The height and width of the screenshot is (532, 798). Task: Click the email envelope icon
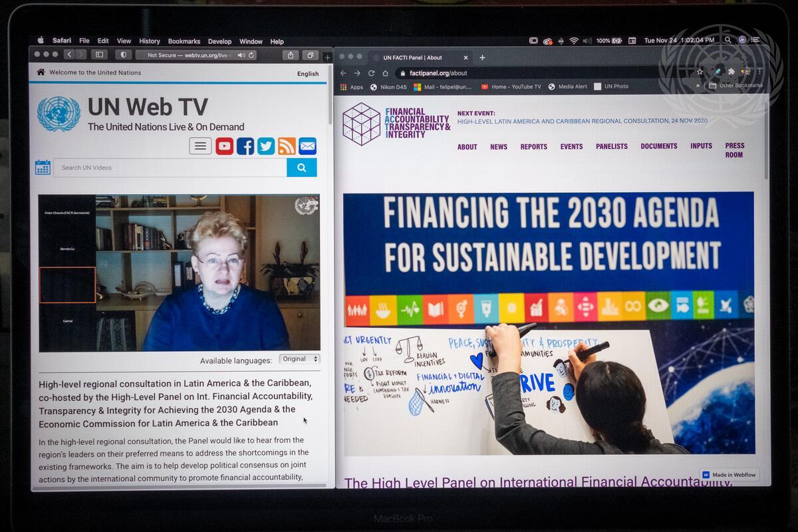coord(307,146)
